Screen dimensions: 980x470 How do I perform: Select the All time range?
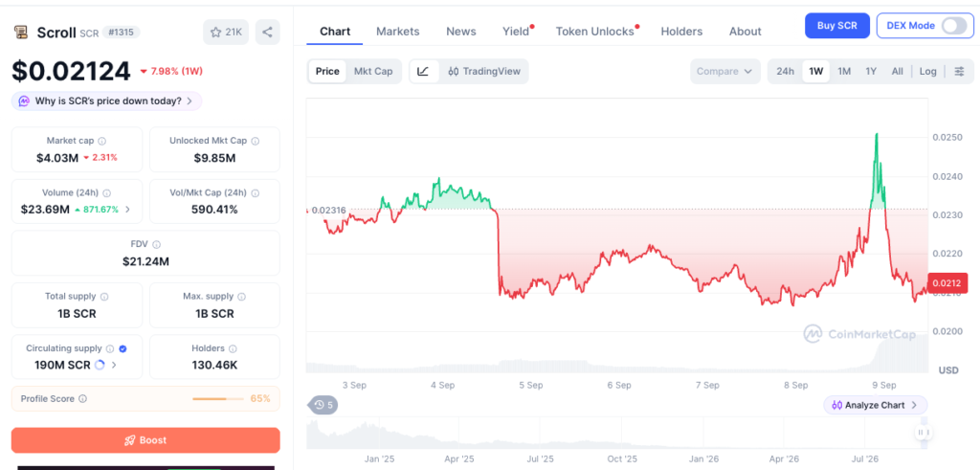click(897, 71)
